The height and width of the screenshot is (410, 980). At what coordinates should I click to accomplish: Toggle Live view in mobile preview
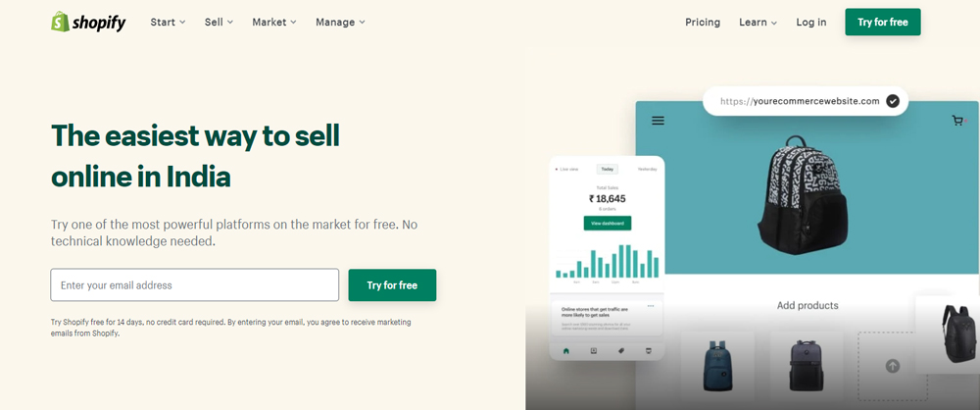click(568, 169)
